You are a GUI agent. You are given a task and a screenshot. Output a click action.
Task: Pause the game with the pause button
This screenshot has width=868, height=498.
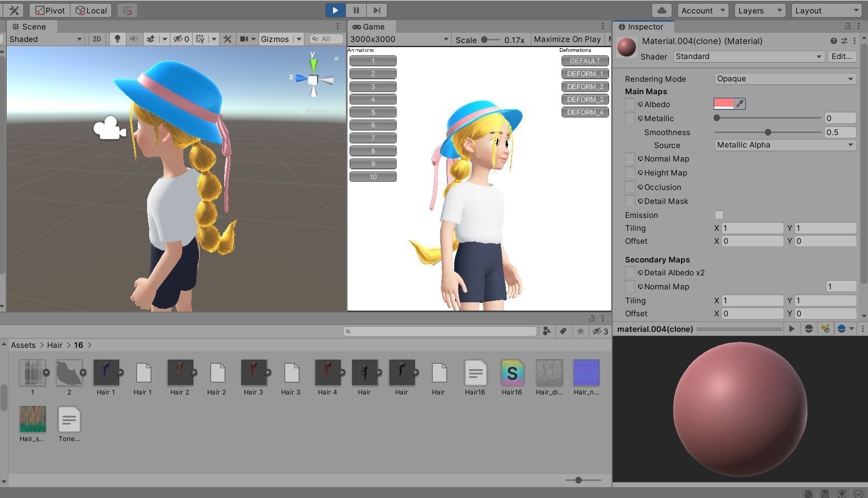pyautogui.click(x=356, y=10)
